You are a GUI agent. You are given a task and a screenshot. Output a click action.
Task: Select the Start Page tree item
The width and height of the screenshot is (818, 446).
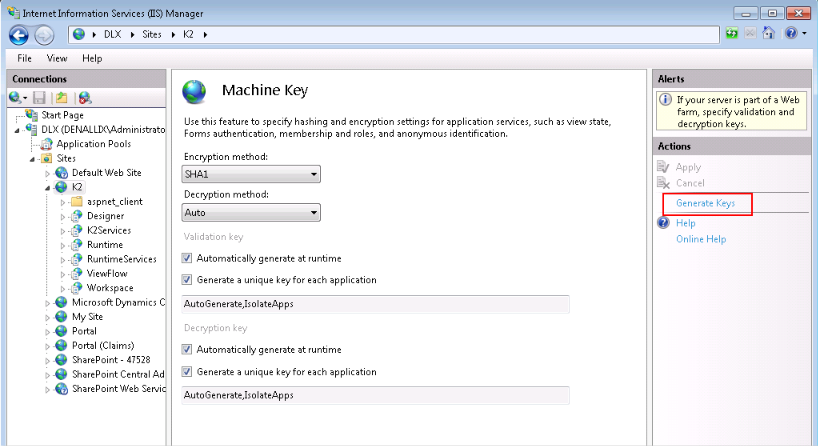point(62,115)
